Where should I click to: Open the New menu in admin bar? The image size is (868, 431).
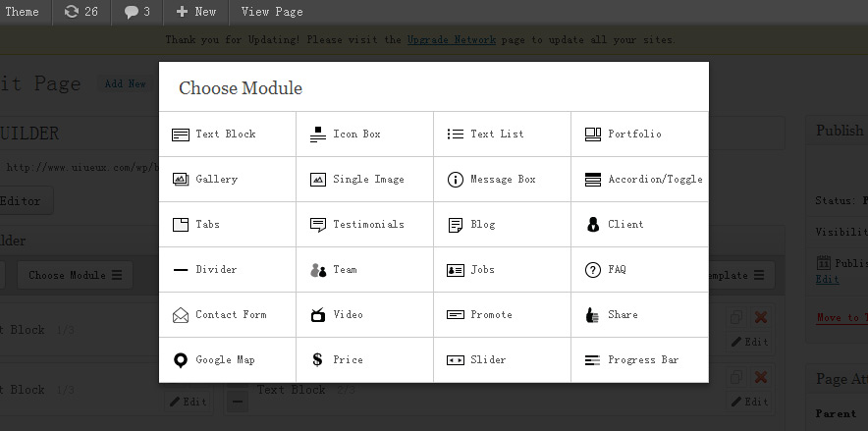coord(196,12)
